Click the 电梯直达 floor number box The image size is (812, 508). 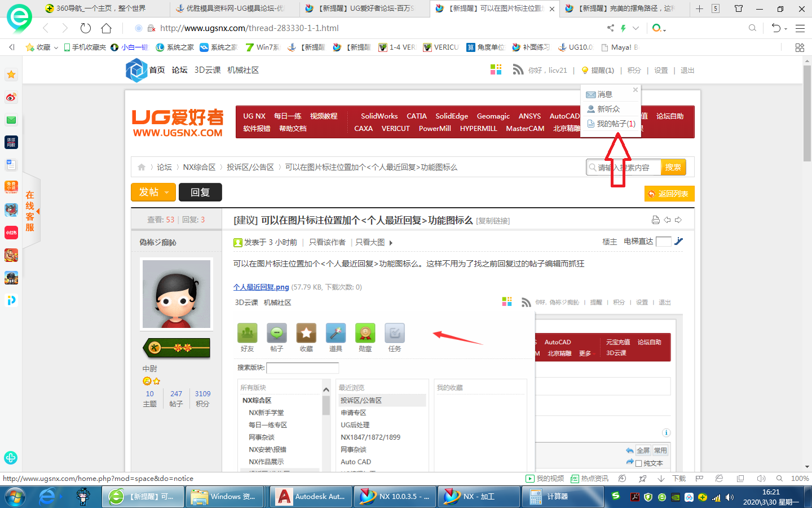pos(664,242)
